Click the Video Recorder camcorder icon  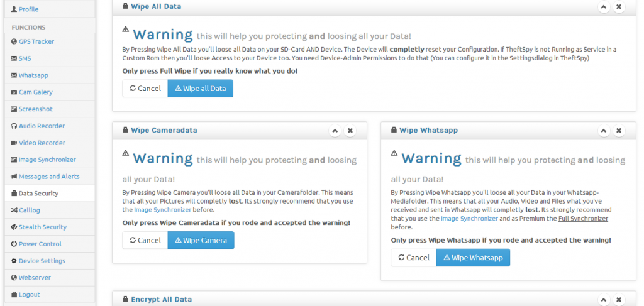pos(14,143)
